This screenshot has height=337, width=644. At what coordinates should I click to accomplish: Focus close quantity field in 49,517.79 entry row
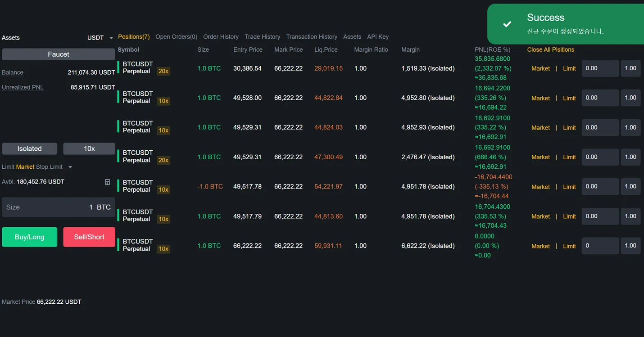click(630, 216)
